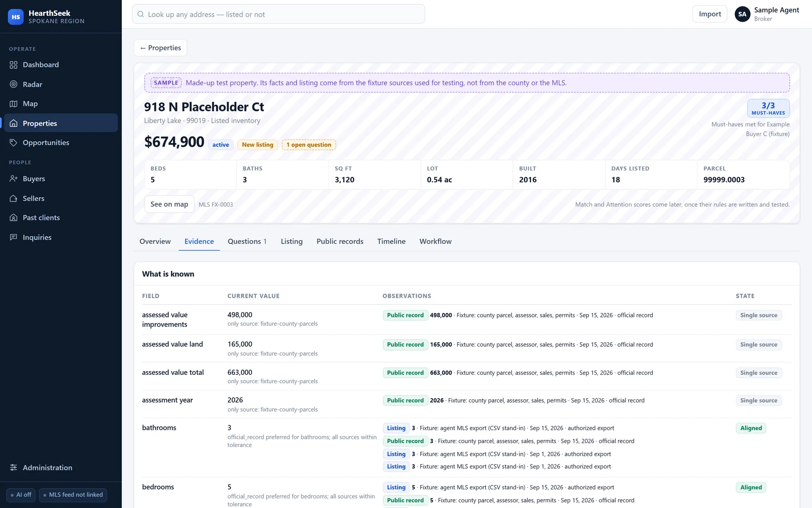Click the New listing badge
This screenshot has width=812, height=508.
coord(257,145)
